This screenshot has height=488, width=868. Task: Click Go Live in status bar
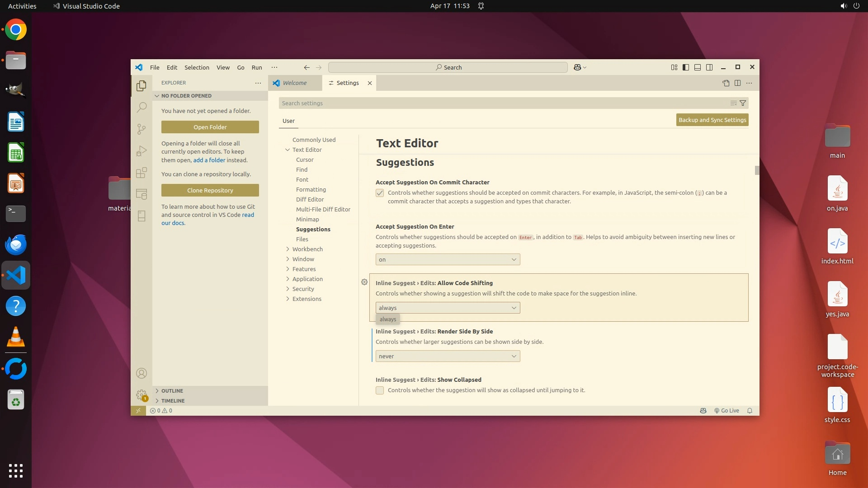[726, 411]
